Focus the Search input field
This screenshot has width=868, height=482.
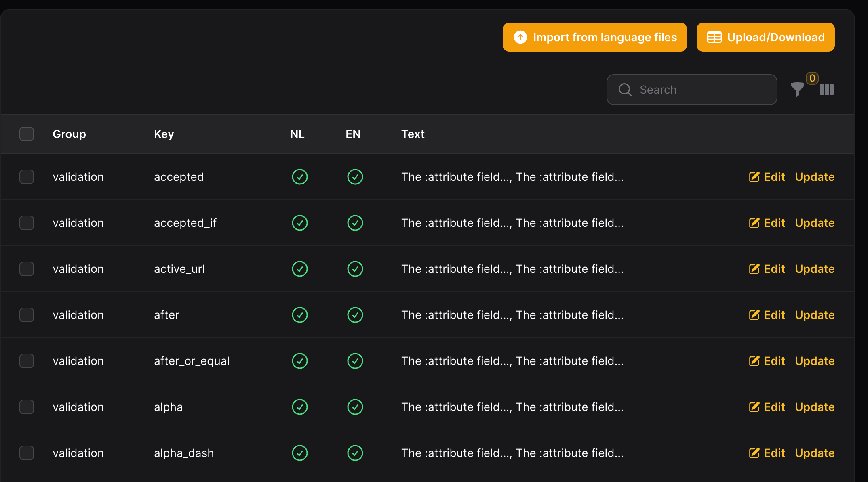(x=703, y=90)
